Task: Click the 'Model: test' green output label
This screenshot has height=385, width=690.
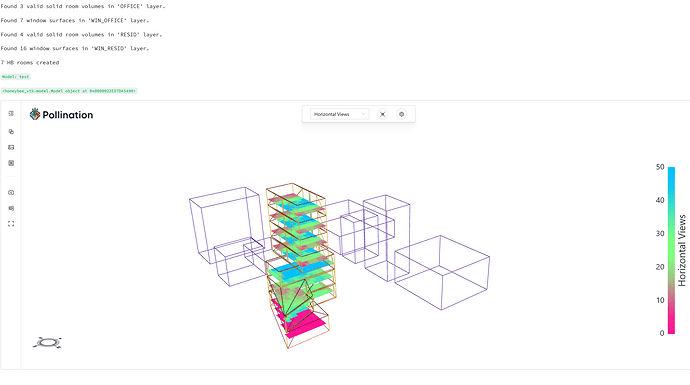Action: 15,77
